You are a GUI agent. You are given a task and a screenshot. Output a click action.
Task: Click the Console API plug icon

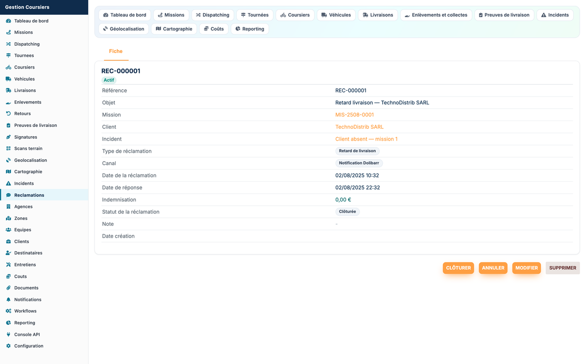pyautogui.click(x=8, y=335)
